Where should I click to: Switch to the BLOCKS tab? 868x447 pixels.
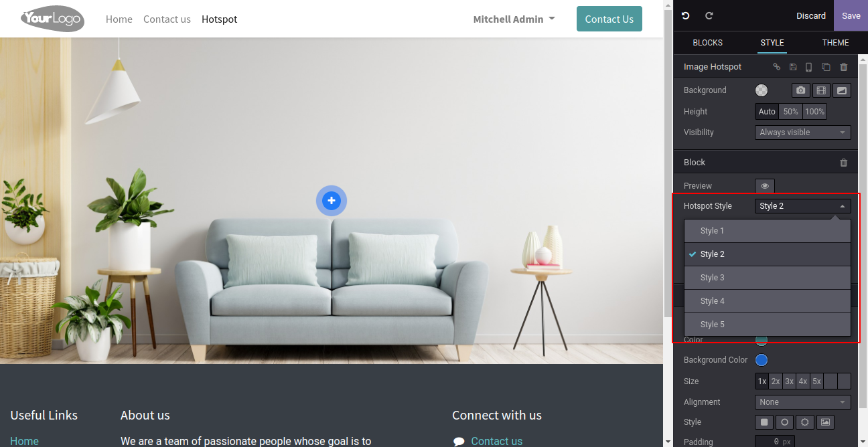click(x=707, y=43)
